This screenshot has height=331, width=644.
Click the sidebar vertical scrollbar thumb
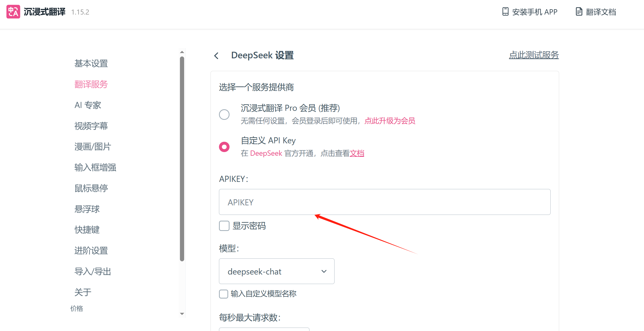182,158
